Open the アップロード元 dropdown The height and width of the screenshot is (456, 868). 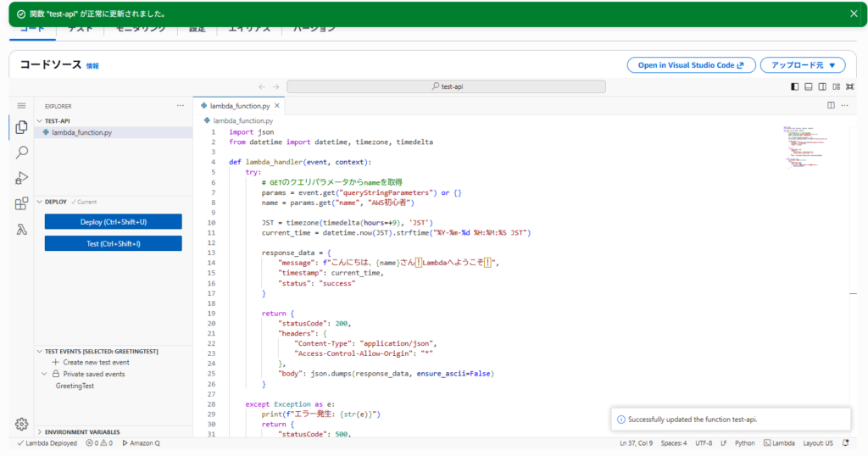coord(803,64)
